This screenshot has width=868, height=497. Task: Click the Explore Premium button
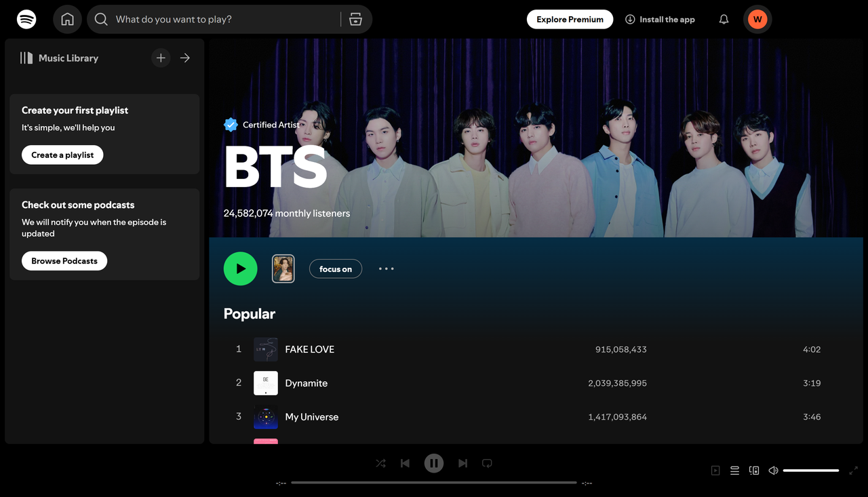(x=570, y=20)
